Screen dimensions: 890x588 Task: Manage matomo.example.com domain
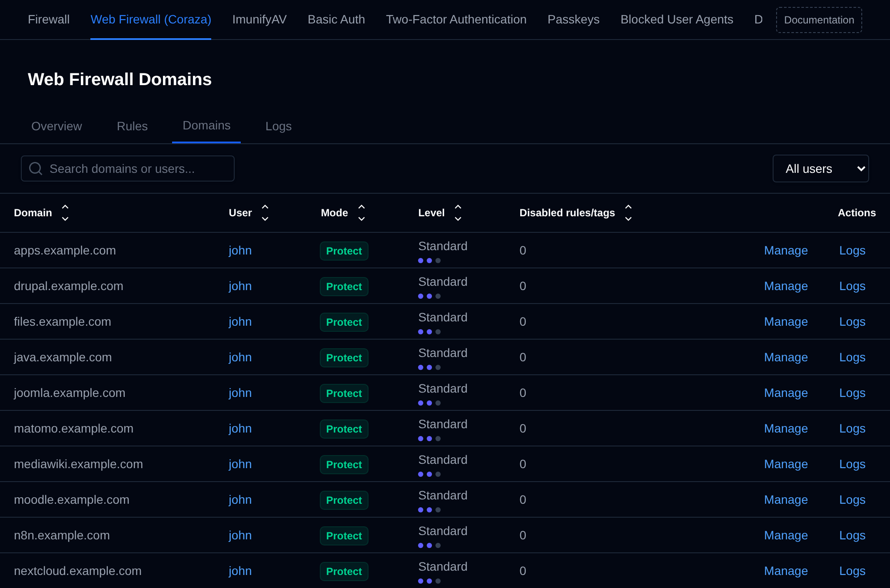pyautogui.click(x=786, y=429)
